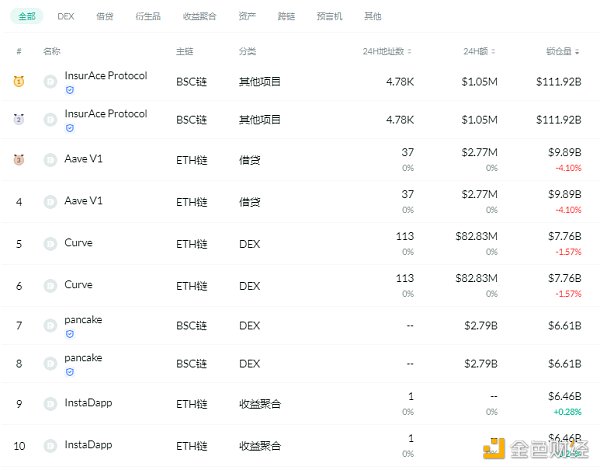
Task: Open the 收益聚合 filter tab
Action: click(x=199, y=16)
